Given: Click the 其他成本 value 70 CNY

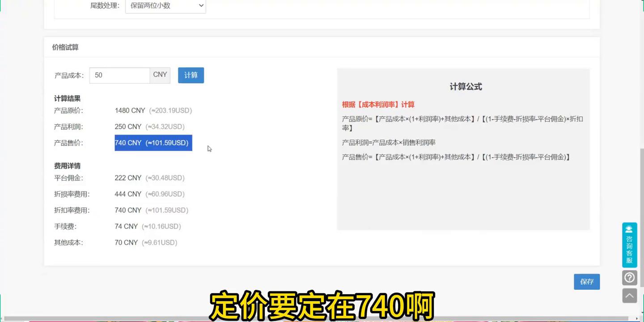Looking at the screenshot, I should coord(126,242).
